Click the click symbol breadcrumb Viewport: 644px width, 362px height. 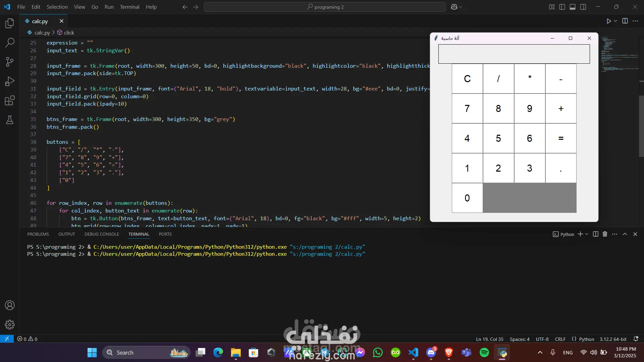pyautogui.click(x=65, y=33)
